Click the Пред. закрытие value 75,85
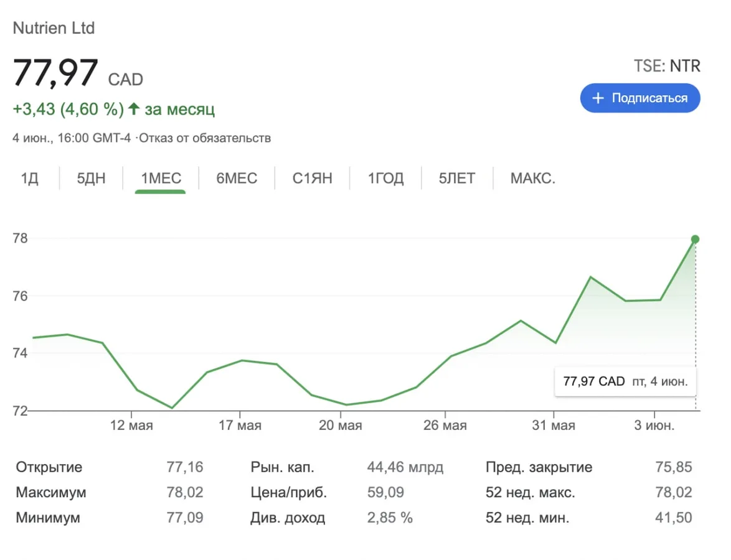This screenshot has width=731, height=560. [x=674, y=467]
